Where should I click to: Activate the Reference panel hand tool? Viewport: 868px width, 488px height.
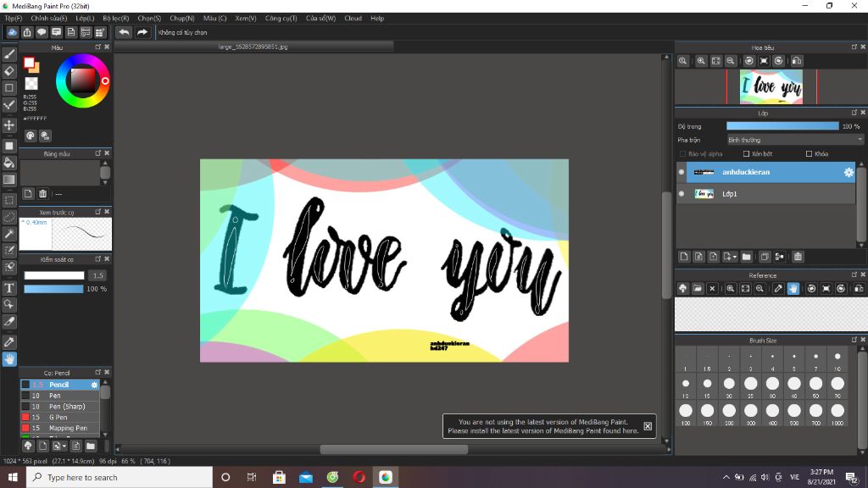[793, 288]
